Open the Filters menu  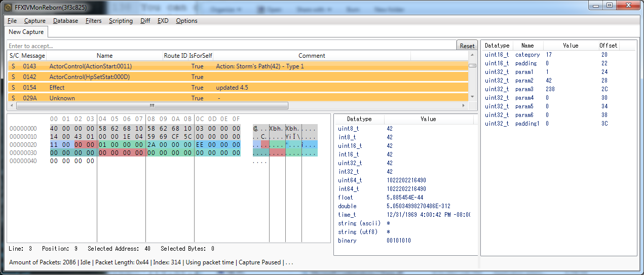(94, 21)
